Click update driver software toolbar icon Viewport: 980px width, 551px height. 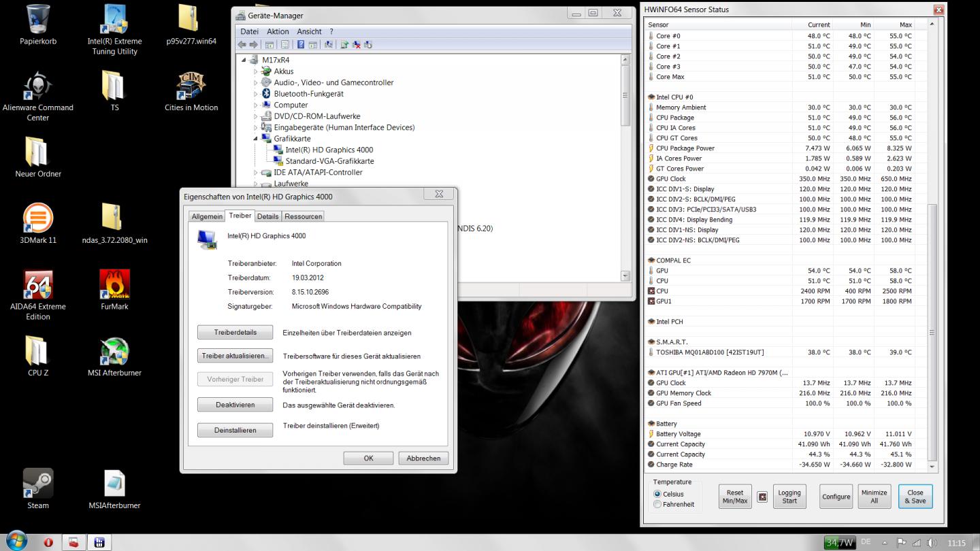(x=344, y=45)
